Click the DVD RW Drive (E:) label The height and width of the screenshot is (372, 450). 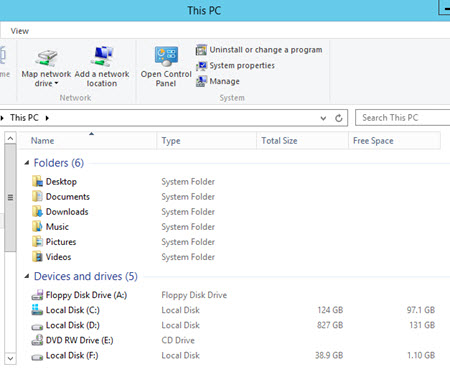click(80, 340)
